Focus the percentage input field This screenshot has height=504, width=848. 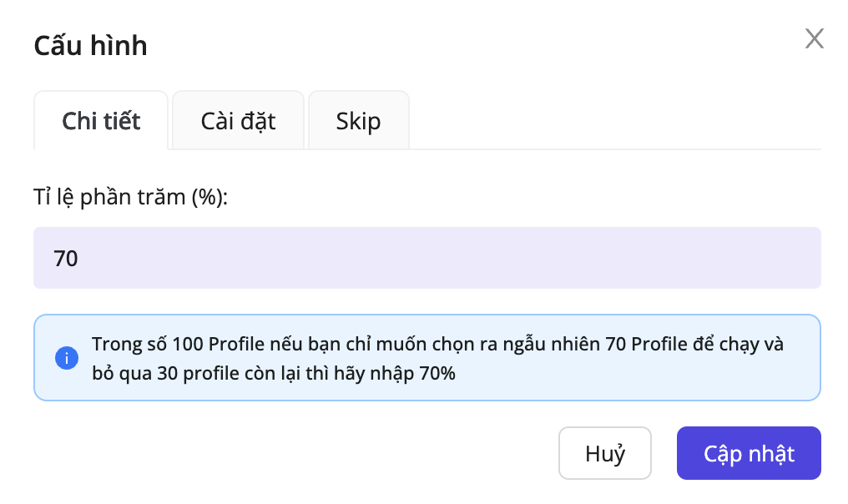(x=427, y=258)
